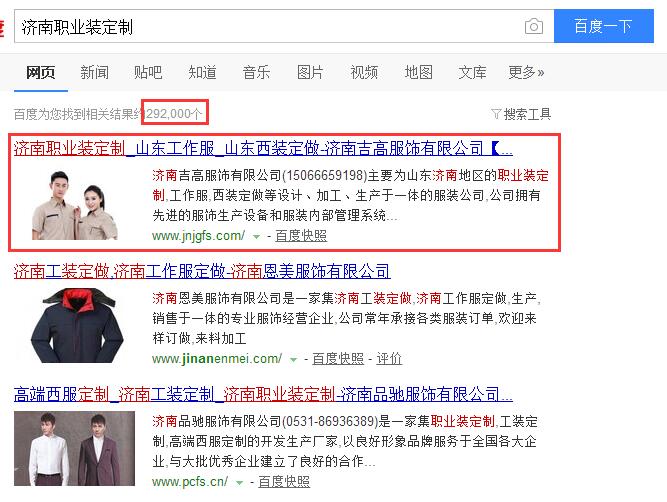Switch to the 视频 tab
This screenshot has height=502, width=667.
[x=364, y=72]
